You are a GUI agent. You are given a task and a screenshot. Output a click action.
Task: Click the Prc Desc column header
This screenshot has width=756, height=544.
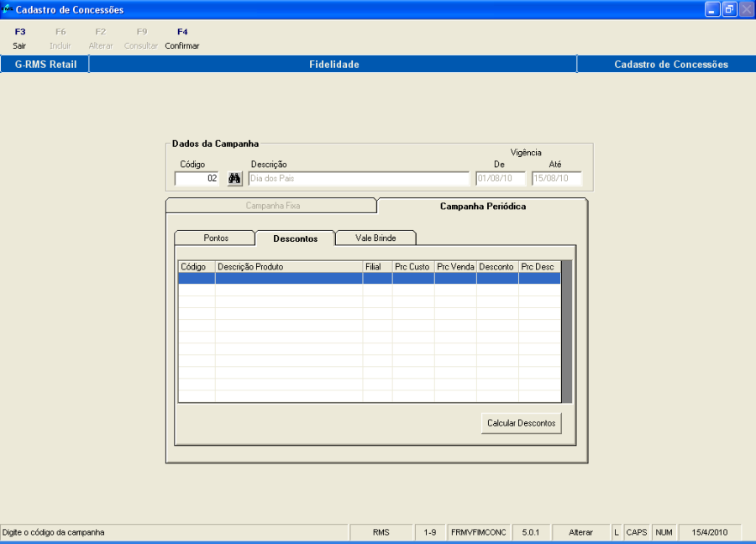pos(539,267)
